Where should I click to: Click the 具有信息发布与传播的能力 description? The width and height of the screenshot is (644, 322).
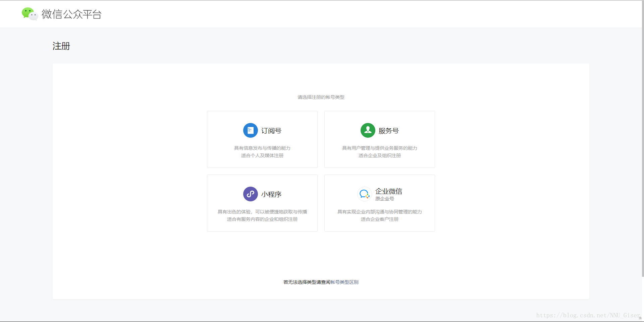click(x=262, y=148)
